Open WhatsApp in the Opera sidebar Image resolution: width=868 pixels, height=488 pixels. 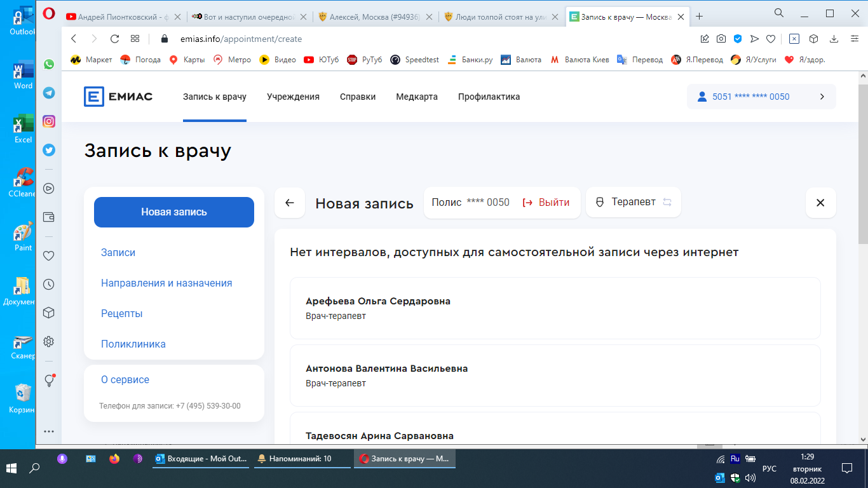click(49, 64)
